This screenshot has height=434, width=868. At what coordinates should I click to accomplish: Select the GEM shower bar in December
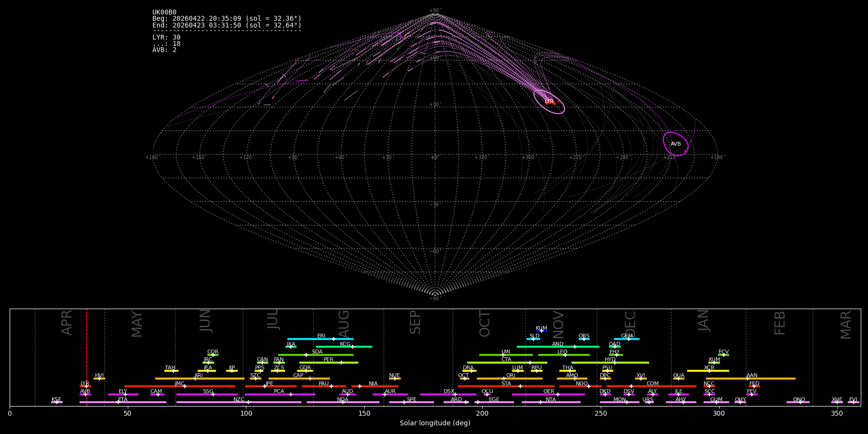coord(626,339)
